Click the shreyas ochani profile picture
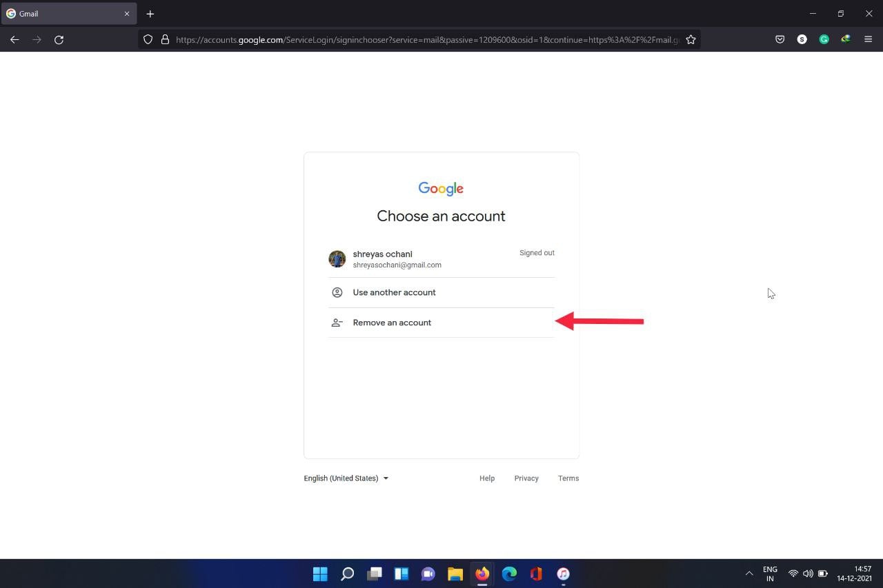The image size is (883, 588). [x=337, y=259]
